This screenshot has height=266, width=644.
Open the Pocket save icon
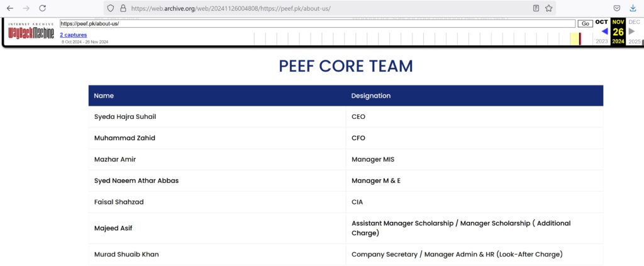(617, 8)
